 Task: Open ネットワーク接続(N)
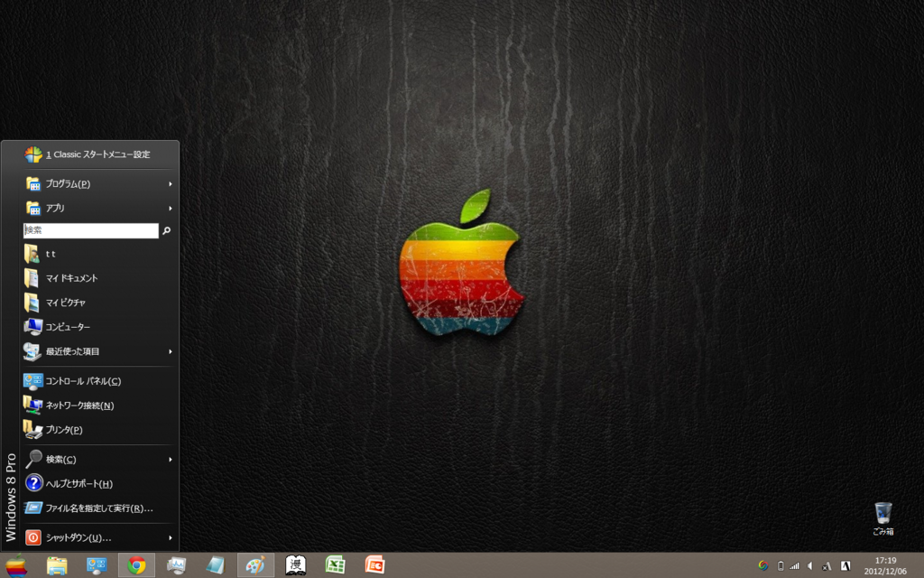(98, 406)
